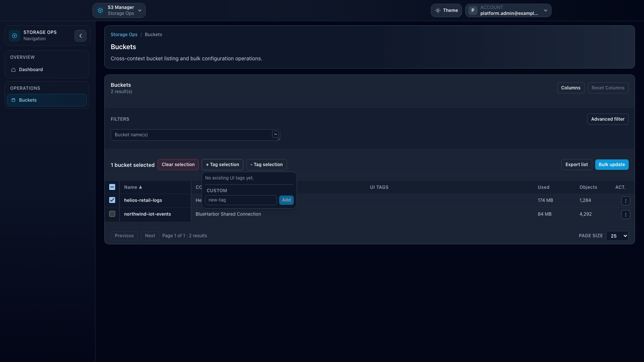Click the bucket icon beside Buckets nav item
The width and height of the screenshot is (644, 362).
point(13,100)
